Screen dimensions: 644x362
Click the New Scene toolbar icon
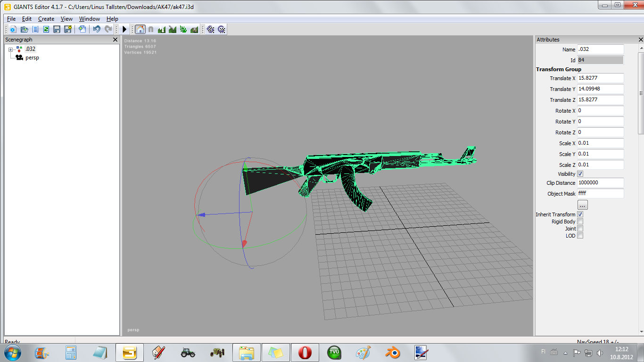coord(13,29)
